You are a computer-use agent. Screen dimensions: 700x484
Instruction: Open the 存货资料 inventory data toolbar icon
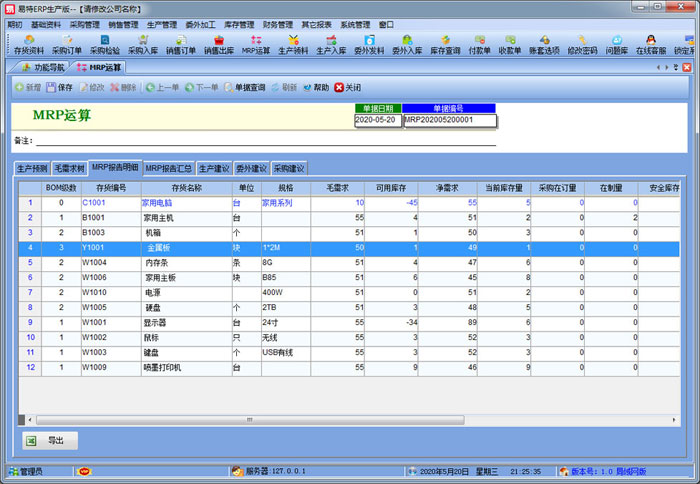click(28, 44)
